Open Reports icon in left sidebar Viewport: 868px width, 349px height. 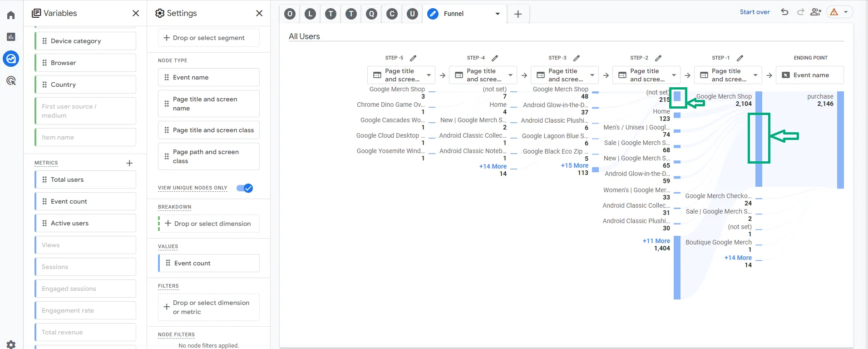point(11,37)
